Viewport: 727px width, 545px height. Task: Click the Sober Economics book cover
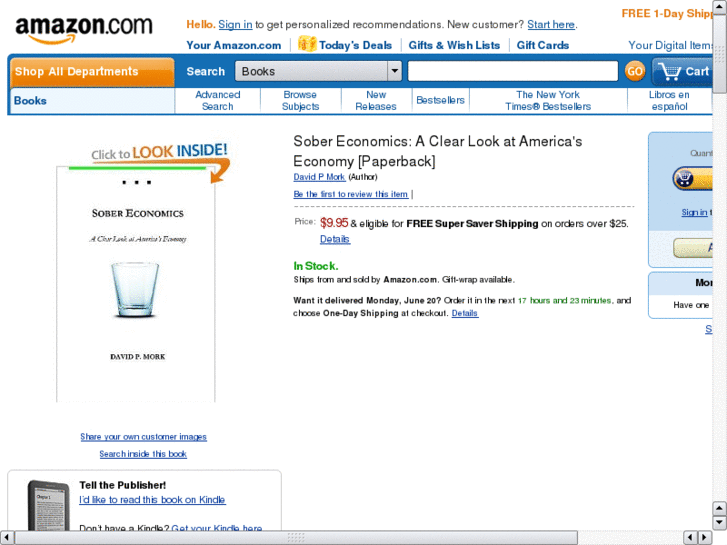click(136, 284)
